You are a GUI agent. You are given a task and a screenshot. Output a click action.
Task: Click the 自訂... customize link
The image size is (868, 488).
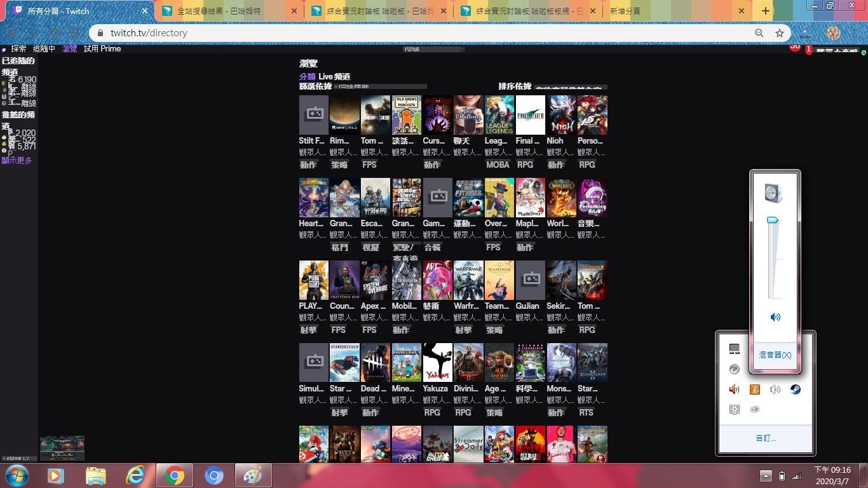pos(766,438)
